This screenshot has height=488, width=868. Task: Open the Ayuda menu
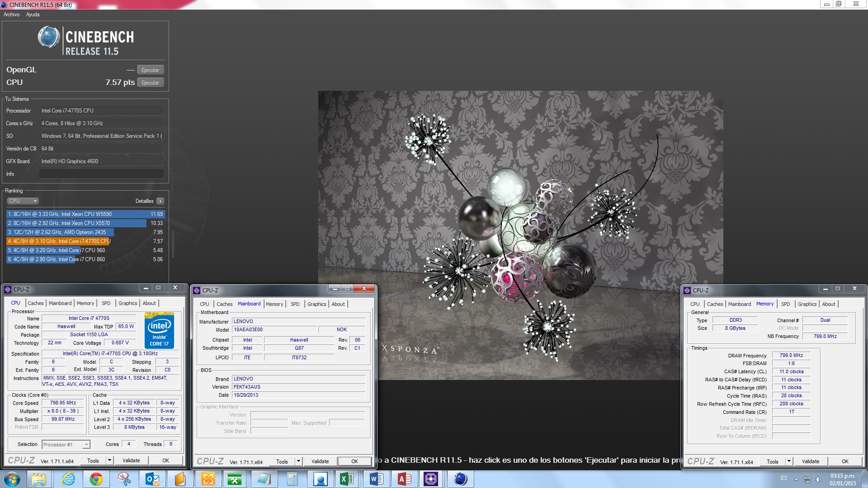[x=33, y=14]
